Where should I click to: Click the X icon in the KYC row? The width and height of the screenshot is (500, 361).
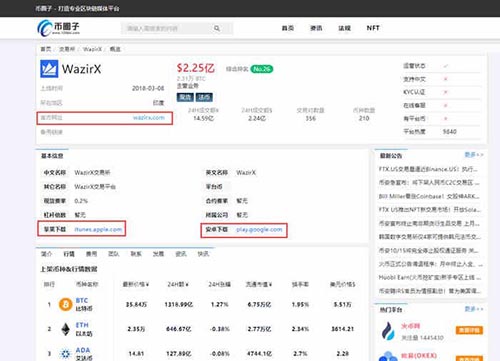coord(446,92)
